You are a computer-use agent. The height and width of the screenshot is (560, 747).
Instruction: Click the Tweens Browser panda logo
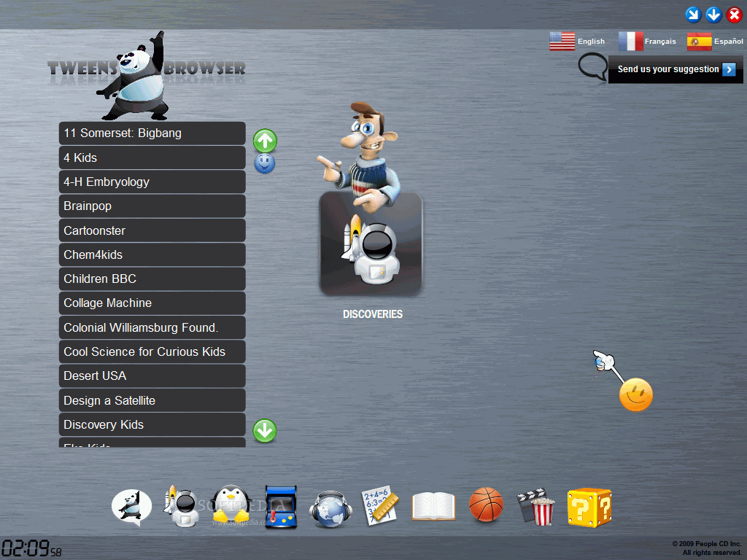pyautogui.click(x=146, y=75)
